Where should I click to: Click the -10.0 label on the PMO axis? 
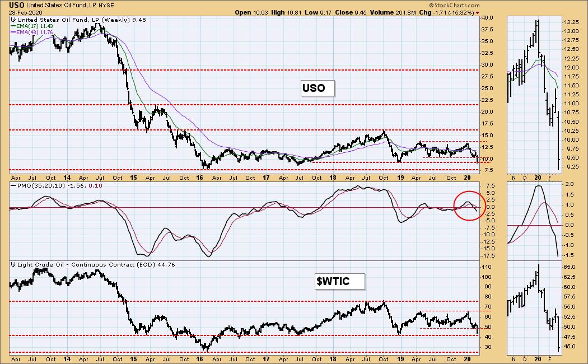point(487,235)
